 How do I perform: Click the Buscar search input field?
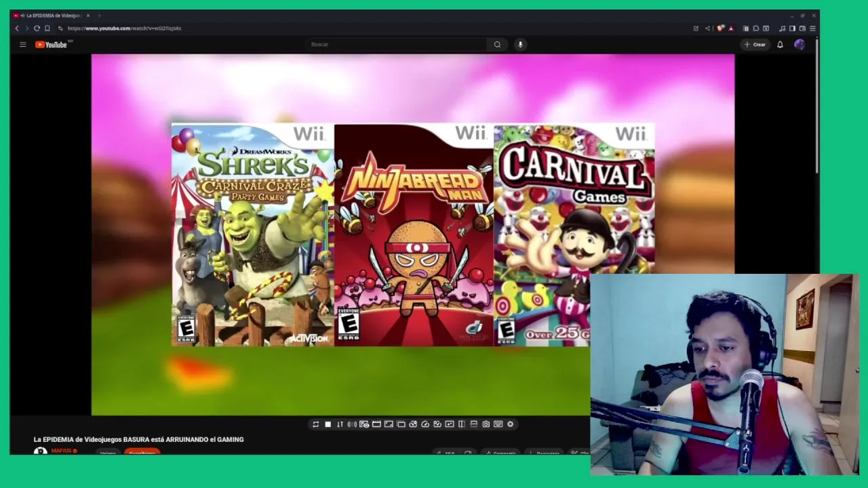pyautogui.click(x=397, y=45)
